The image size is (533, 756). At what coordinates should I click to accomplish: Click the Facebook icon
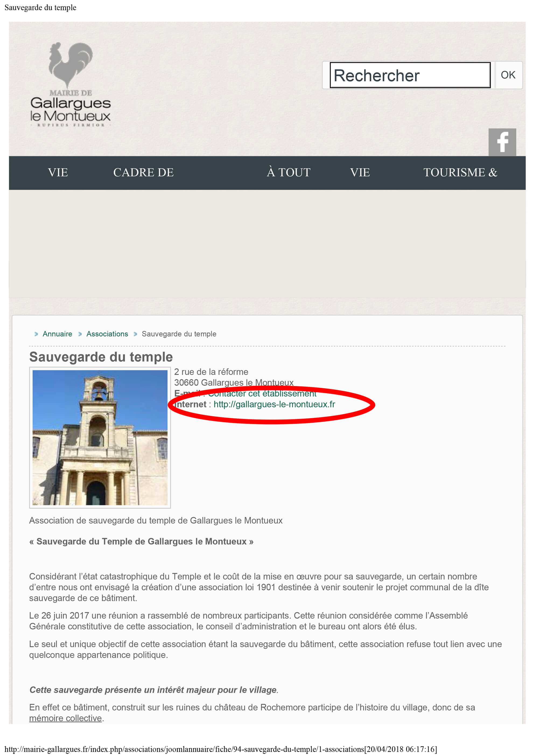coord(502,142)
